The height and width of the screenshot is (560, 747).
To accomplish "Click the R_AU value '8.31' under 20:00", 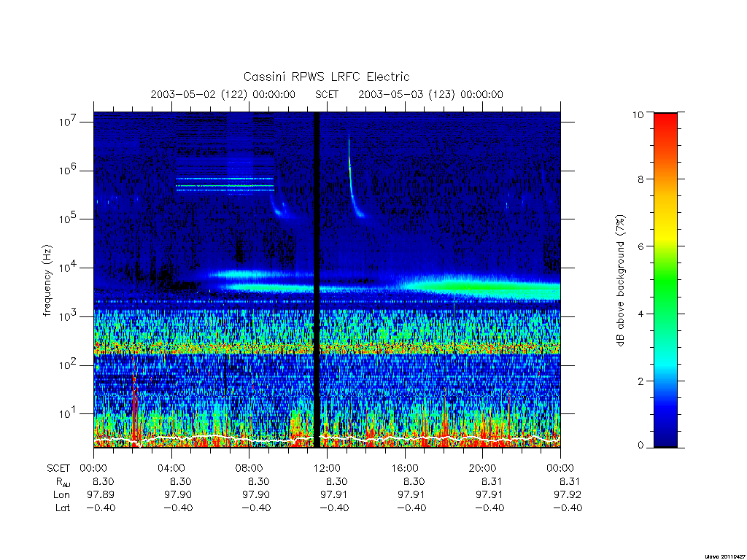I will (492, 481).
